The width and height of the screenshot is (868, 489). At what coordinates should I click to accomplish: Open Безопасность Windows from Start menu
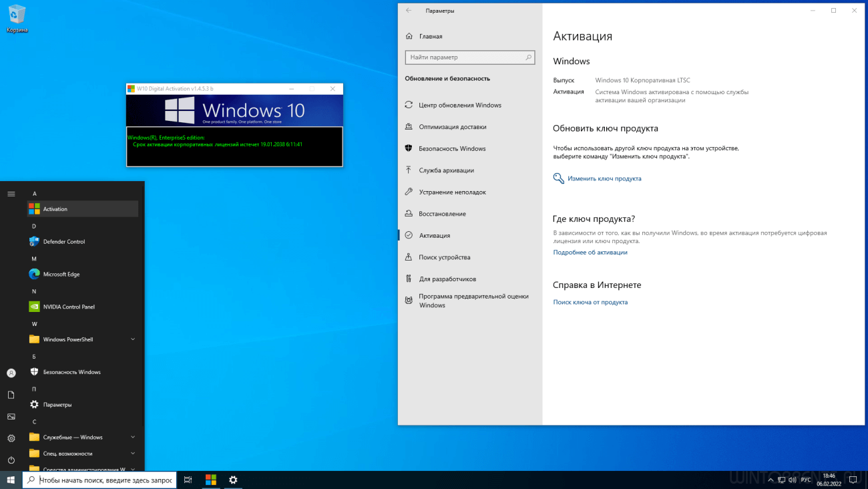tap(82, 372)
